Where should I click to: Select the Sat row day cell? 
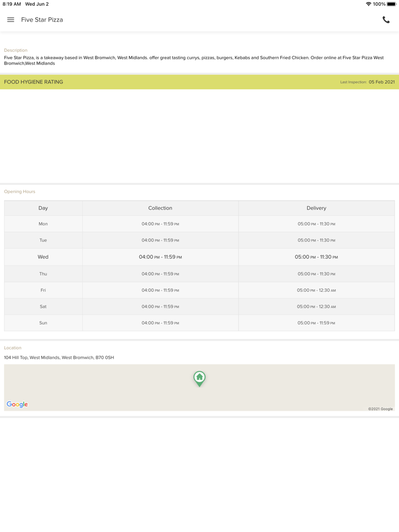43,306
